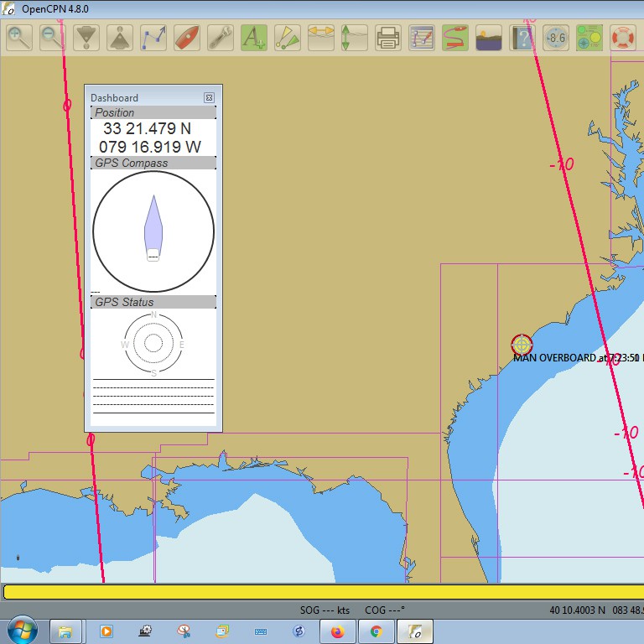This screenshot has height=644, width=644.
Task: Click the MAN OVERBOARD waypoint marker
Action: (522, 344)
